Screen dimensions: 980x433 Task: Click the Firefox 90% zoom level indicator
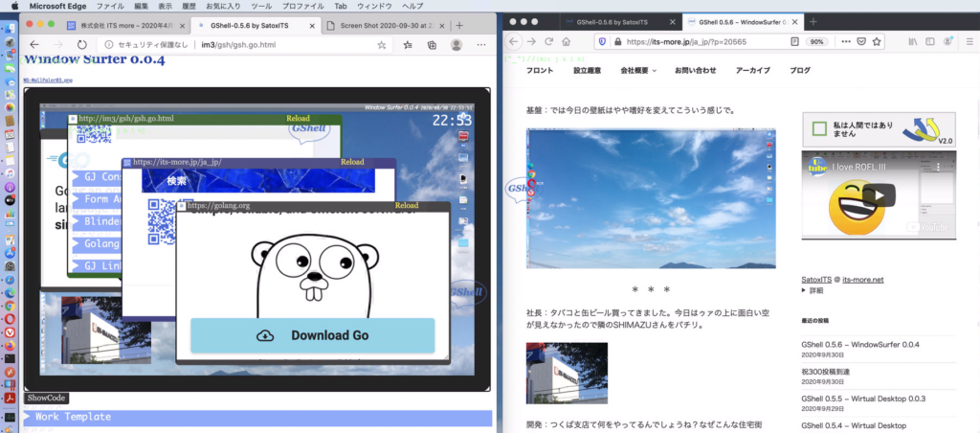(817, 41)
